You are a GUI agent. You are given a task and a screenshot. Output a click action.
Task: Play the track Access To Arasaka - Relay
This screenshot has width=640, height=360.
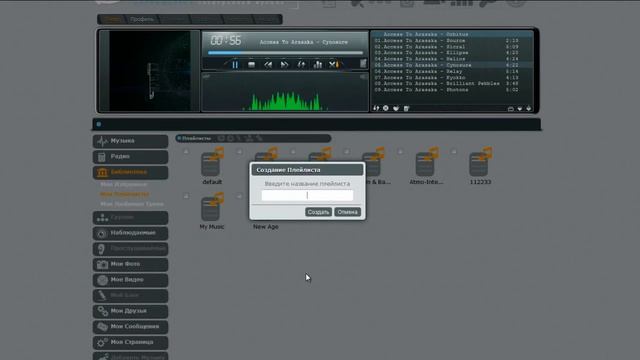447,71
